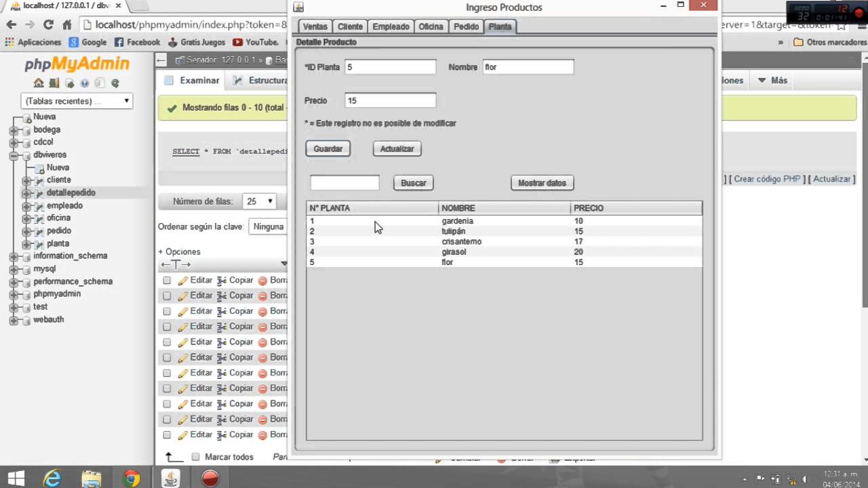Switch to the Cliente tab
This screenshot has height=488, width=868.
point(350,26)
